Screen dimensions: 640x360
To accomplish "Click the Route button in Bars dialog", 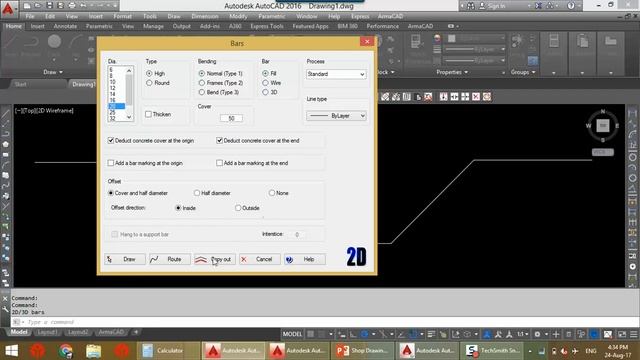I will (170, 259).
